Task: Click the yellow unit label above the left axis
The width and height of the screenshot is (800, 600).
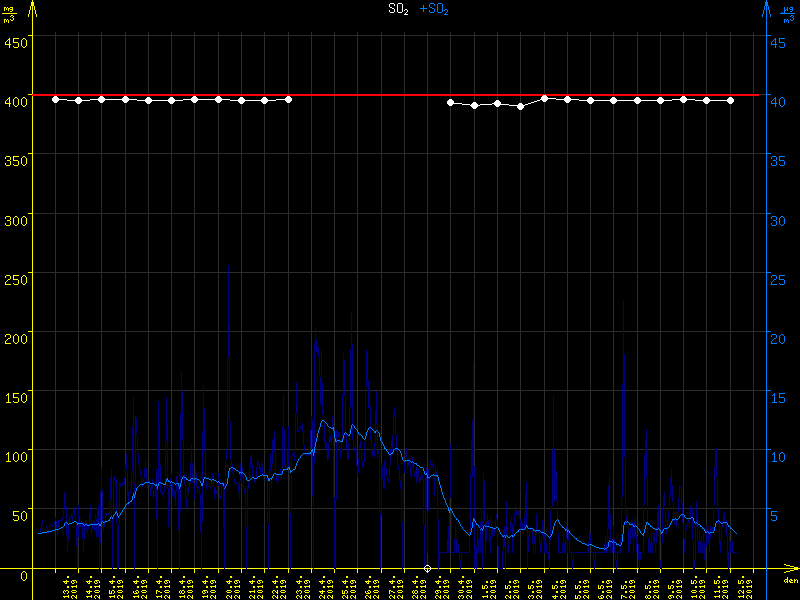Action: [x=9, y=14]
